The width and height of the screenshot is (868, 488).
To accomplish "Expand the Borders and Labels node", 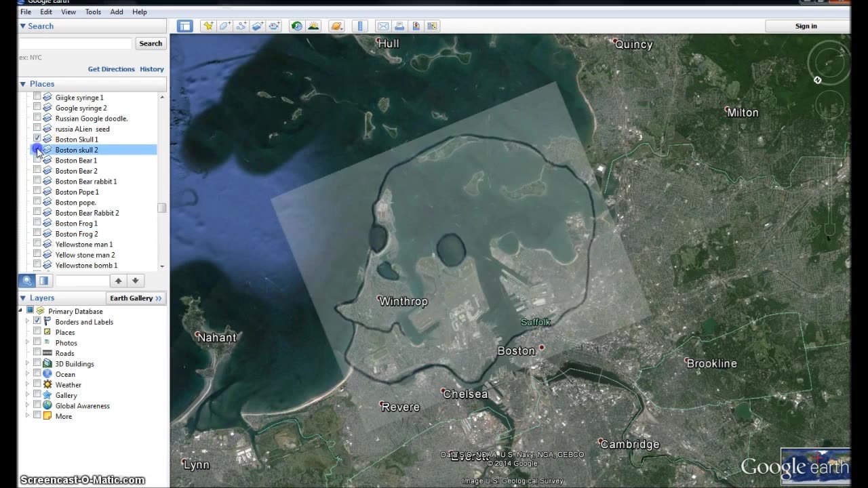I will pos(28,322).
